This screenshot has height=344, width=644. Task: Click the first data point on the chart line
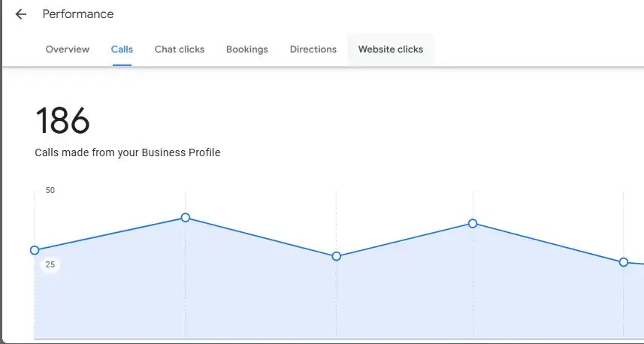pyautogui.click(x=35, y=250)
